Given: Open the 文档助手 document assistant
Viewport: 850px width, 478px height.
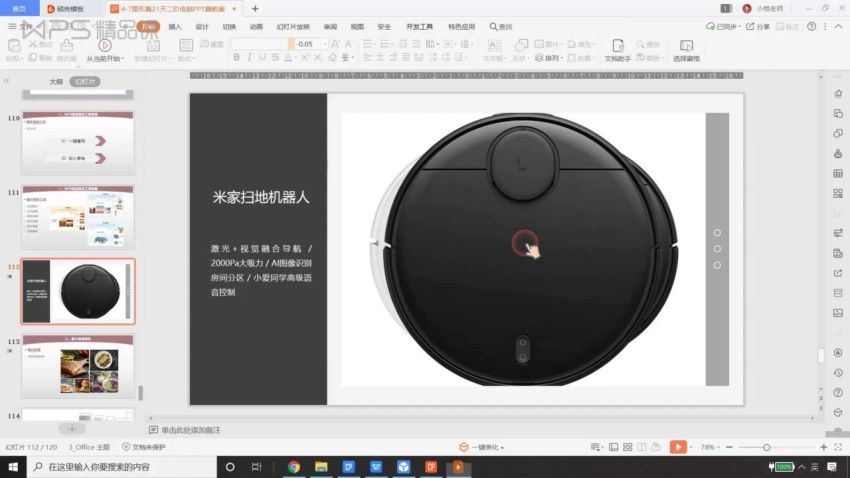Looking at the screenshot, I should pyautogui.click(x=617, y=50).
